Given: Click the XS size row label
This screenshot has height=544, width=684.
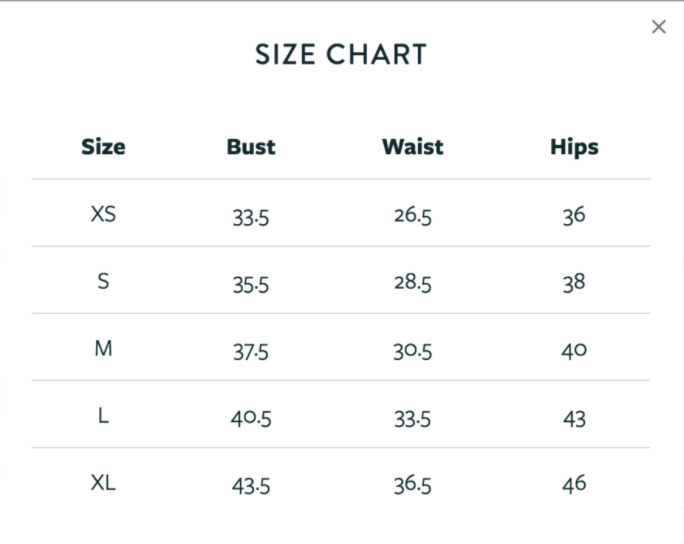Looking at the screenshot, I should 103,214.
